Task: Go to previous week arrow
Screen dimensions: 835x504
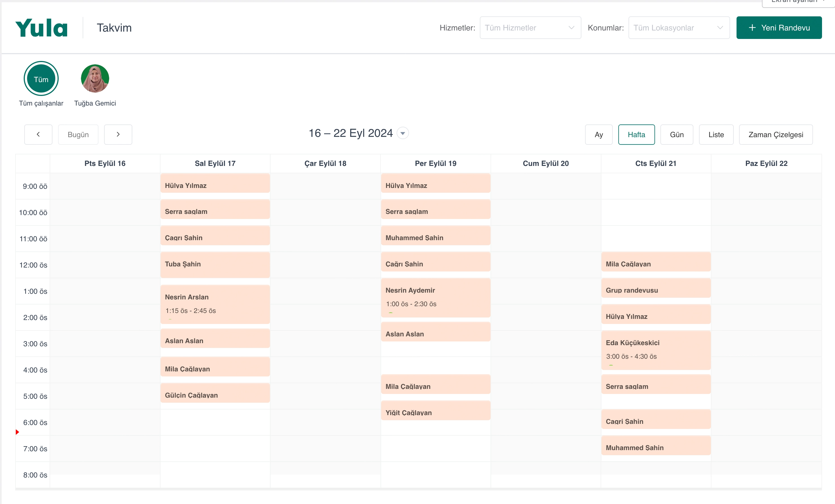Action: (38, 135)
